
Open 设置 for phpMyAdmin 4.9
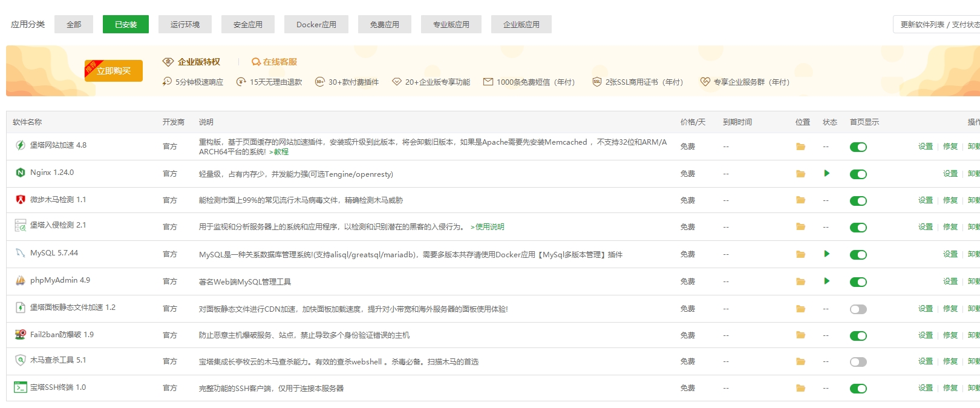[950, 281]
